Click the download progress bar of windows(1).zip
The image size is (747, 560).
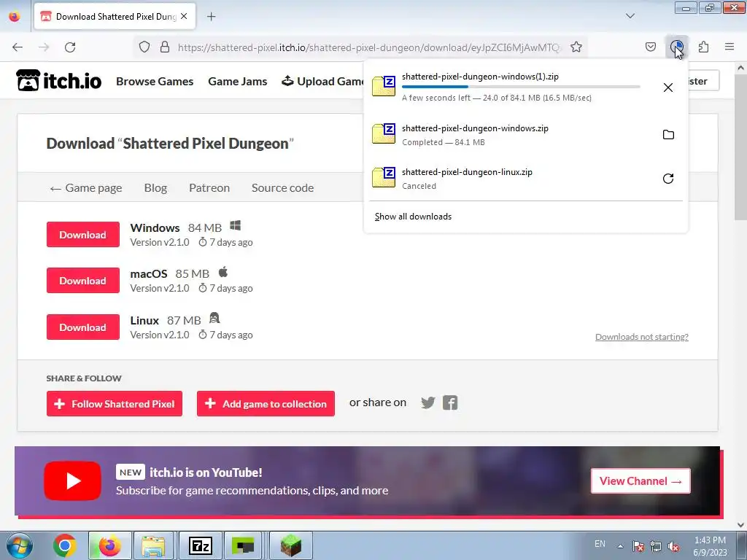[x=521, y=87]
